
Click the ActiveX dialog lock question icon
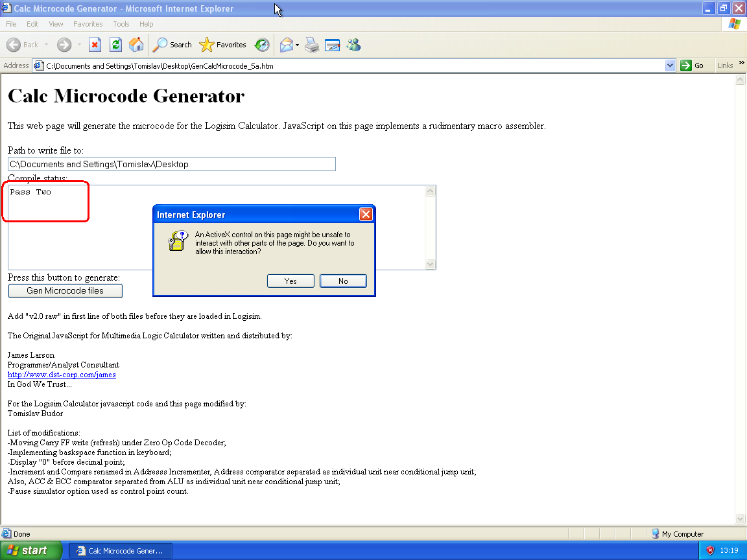(x=178, y=241)
